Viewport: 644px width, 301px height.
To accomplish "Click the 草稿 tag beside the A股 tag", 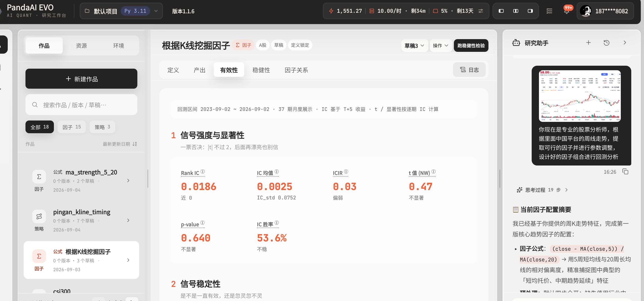I will coord(279,45).
